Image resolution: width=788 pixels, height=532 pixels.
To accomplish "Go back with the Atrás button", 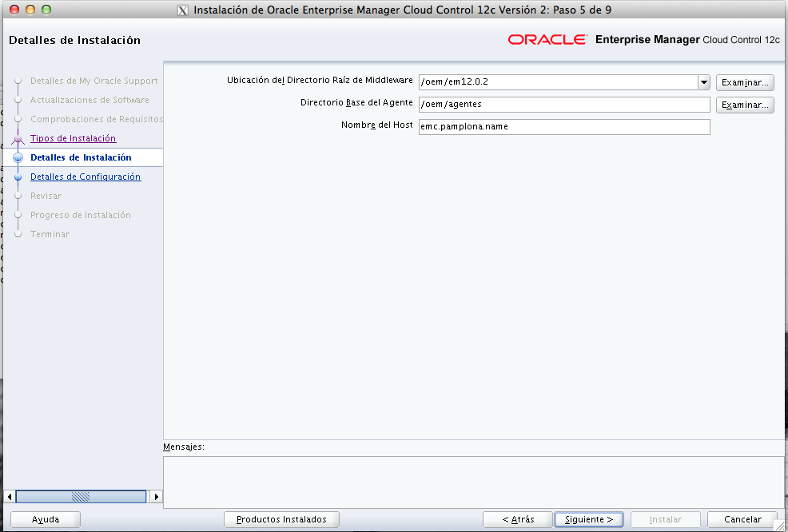I will (518, 519).
